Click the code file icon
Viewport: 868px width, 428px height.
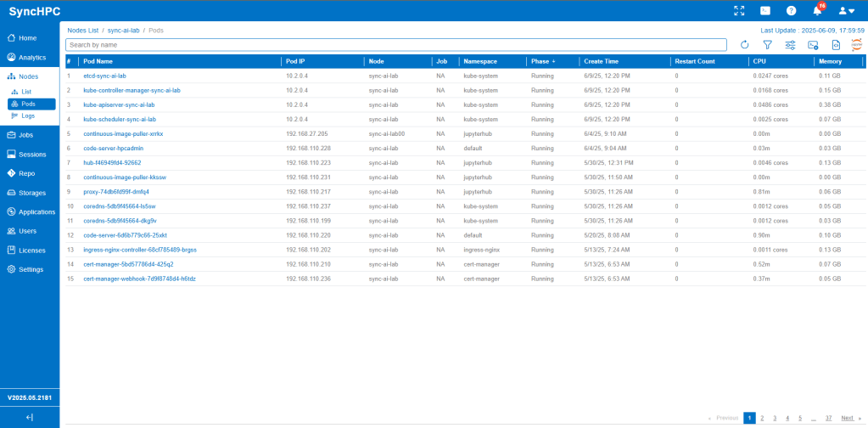836,45
